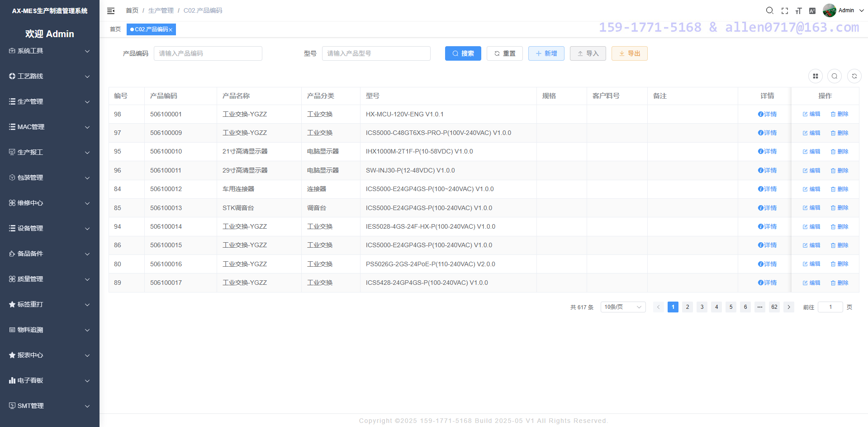Click the 报表中心 star icon
The image size is (868, 427).
[12, 355]
